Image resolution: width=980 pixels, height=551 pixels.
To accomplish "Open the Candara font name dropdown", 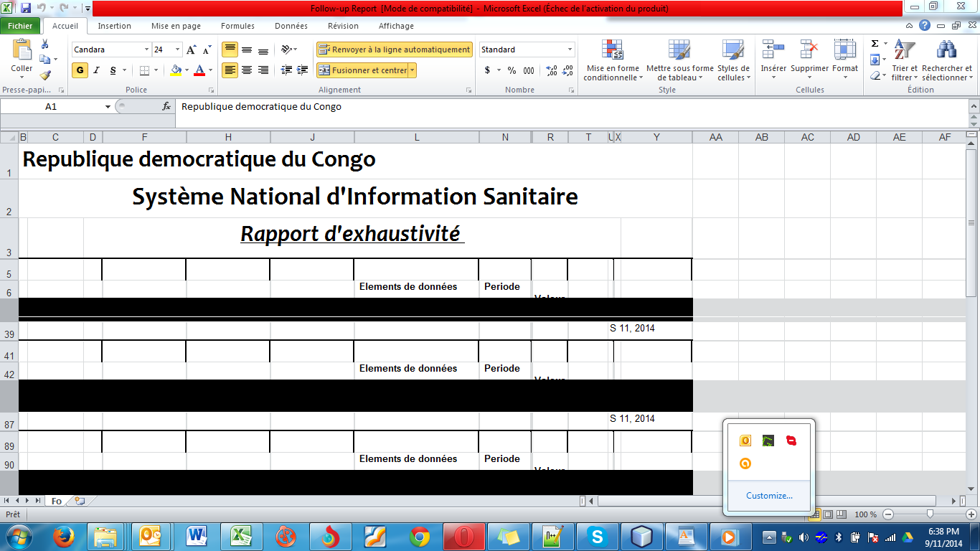I will pyautogui.click(x=146, y=50).
